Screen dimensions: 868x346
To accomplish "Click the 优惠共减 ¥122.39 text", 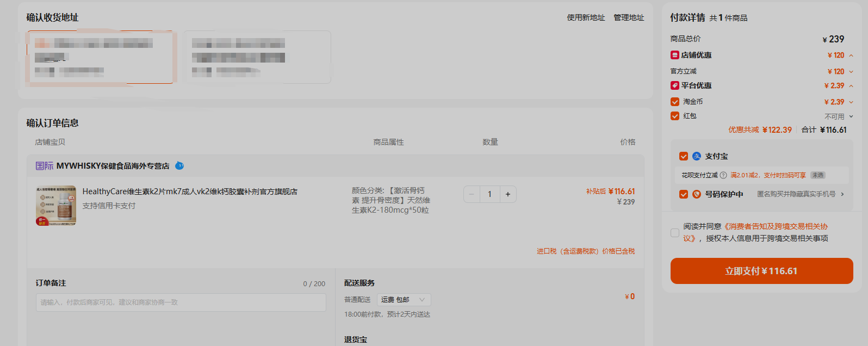I will (x=760, y=129).
